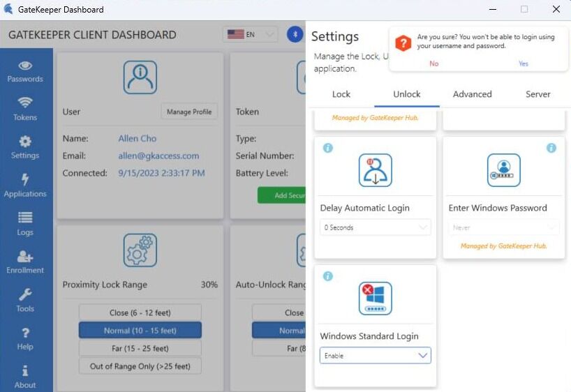The height and width of the screenshot is (392, 571).
Task: Open the Settings gear in sidebar
Action: 25,141
